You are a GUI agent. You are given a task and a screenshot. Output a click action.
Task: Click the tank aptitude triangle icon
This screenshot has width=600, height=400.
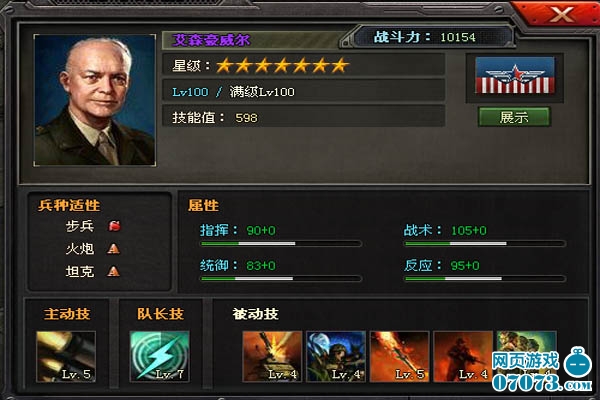point(114,271)
